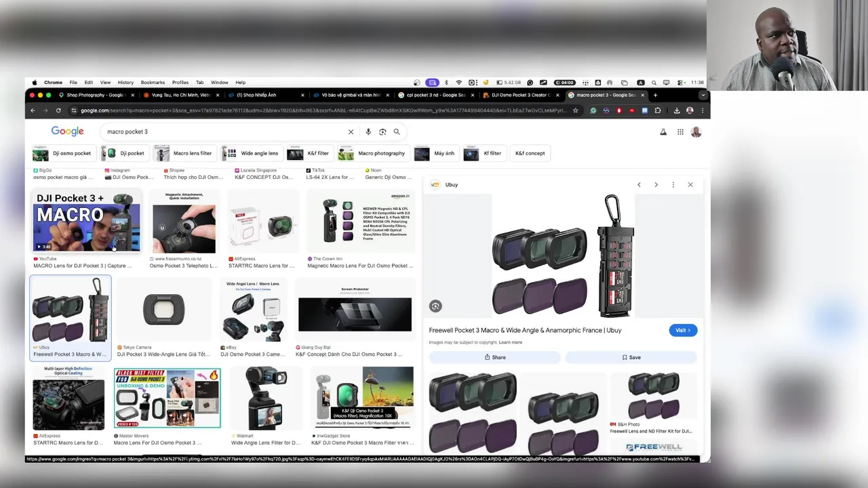The image size is (868, 488).
Task: Open the History menu
Action: pos(125,83)
